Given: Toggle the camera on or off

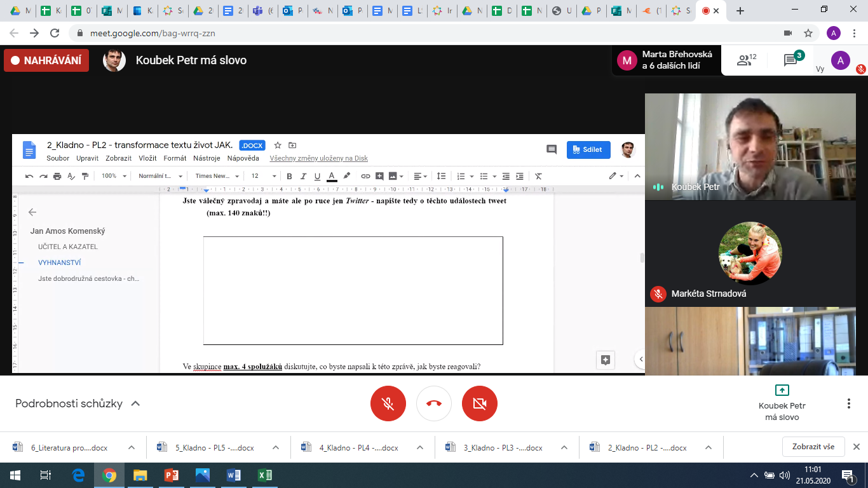Looking at the screenshot, I should point(480,403).
